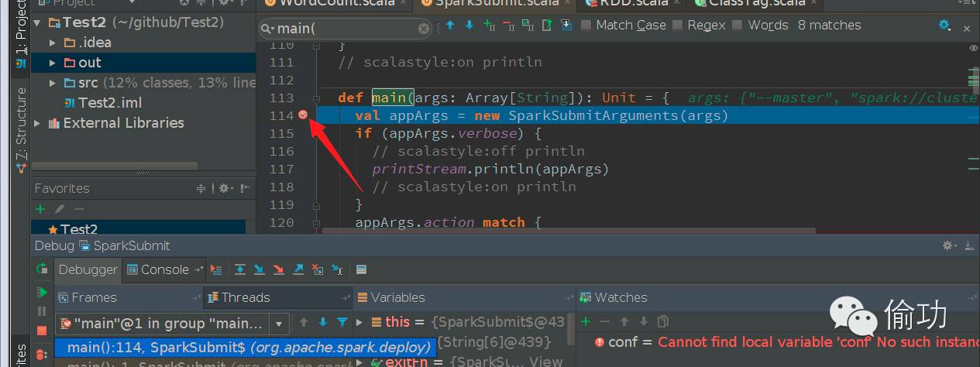Collapse main method fold marker at line 113

[317, 98]
